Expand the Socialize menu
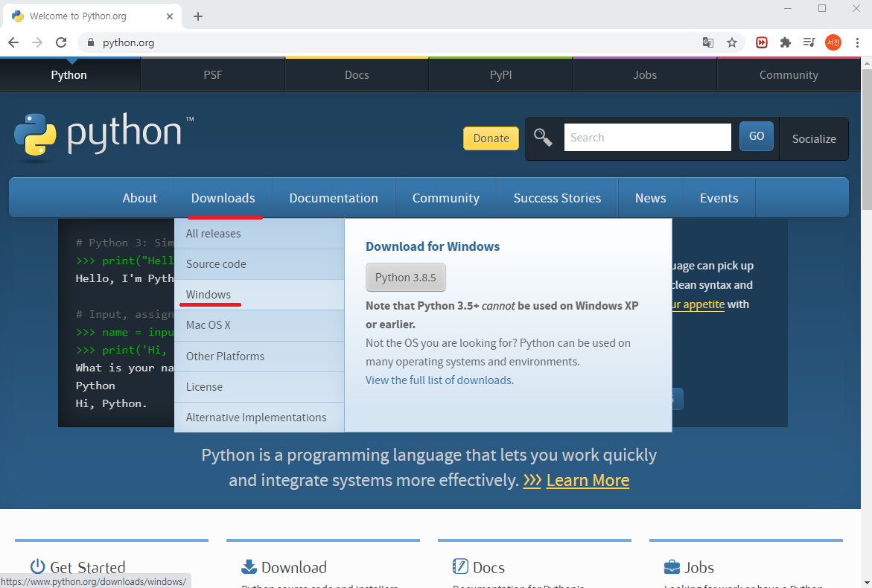 coord(814,139)
